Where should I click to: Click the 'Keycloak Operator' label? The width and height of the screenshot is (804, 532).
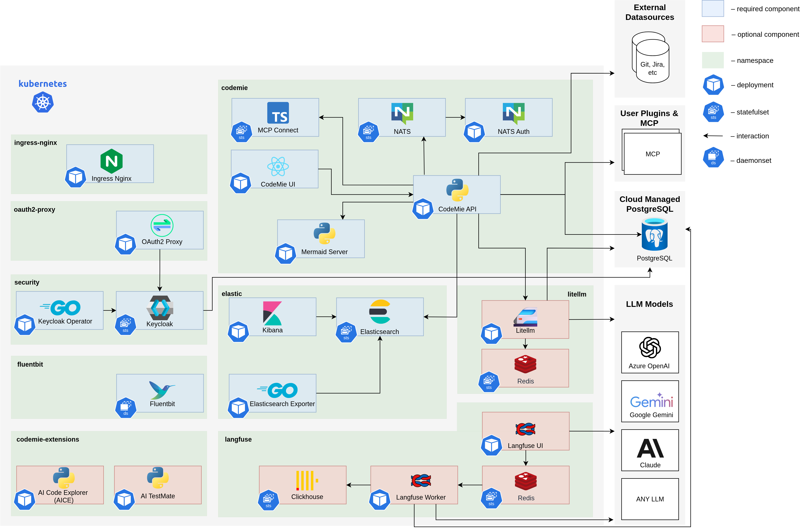[65, 321]
